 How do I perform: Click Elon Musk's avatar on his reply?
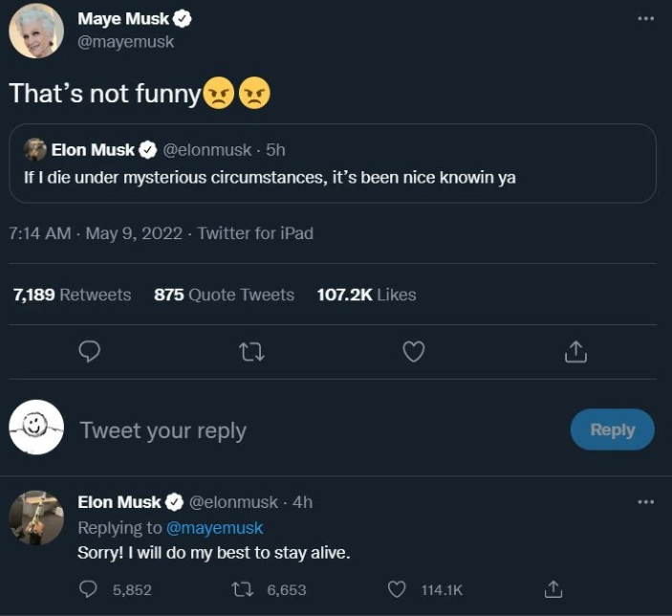point(36,517)
